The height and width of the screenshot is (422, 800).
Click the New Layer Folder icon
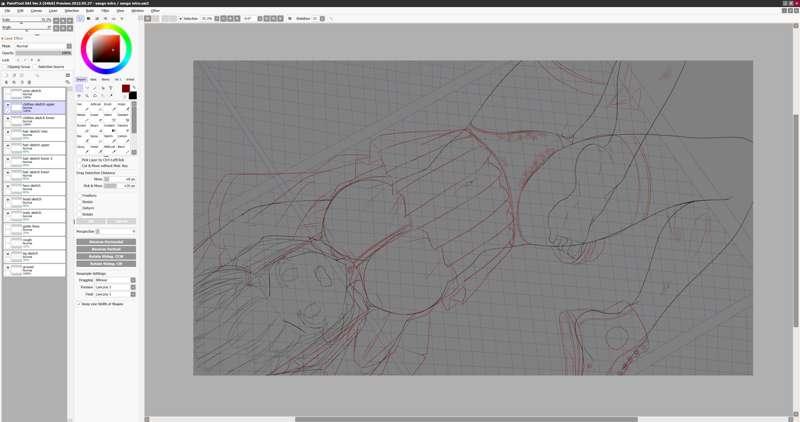(x=22, y=75)
